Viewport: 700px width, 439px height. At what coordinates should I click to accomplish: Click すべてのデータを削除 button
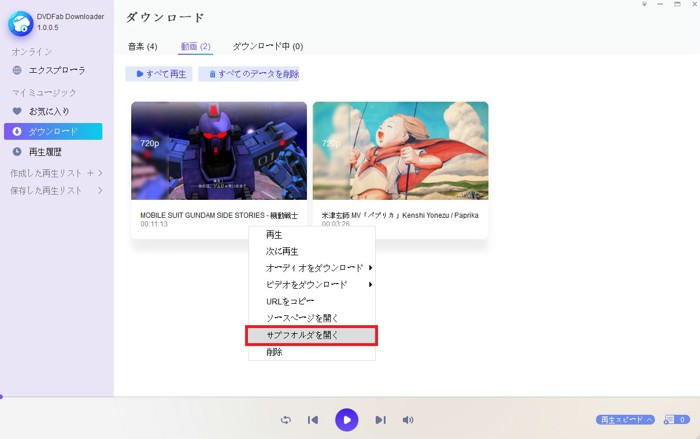click(x=249, y=74)
